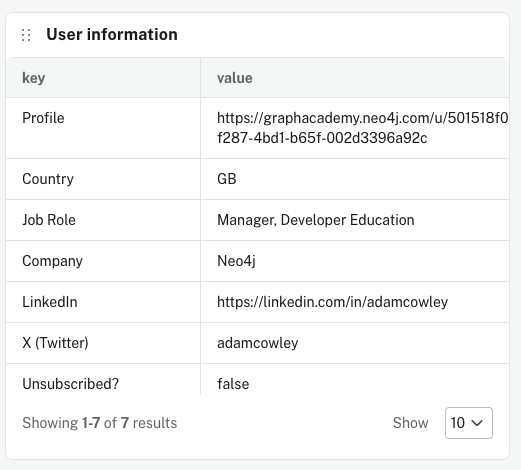Select the Unsubscribed? key cell

[x=103, y=380]
